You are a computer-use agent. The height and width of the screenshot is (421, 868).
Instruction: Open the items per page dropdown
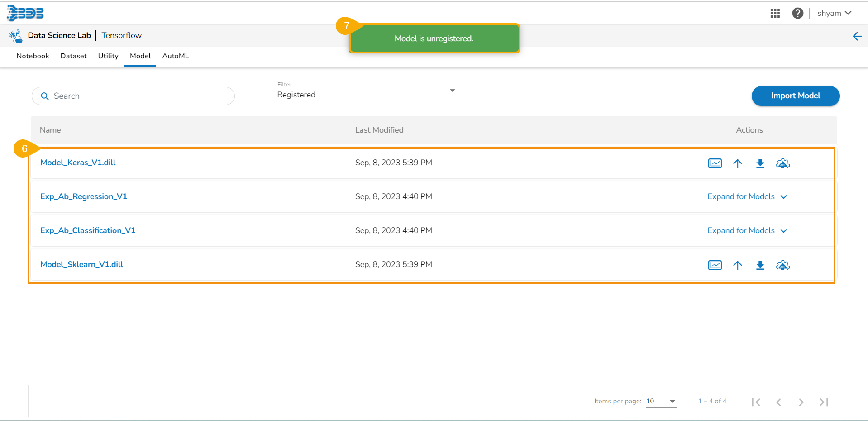click(x=661, y=401)
